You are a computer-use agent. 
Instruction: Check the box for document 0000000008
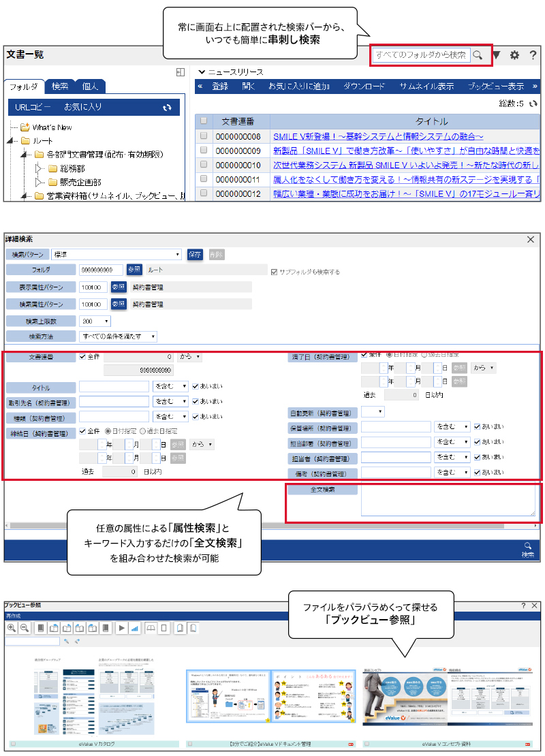tap(203, 136)
